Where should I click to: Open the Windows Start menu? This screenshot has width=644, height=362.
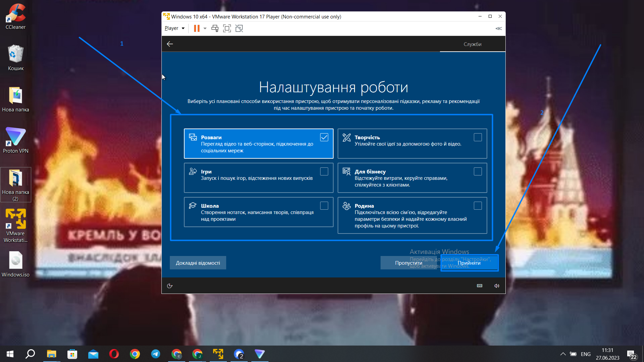pos(10,354)
